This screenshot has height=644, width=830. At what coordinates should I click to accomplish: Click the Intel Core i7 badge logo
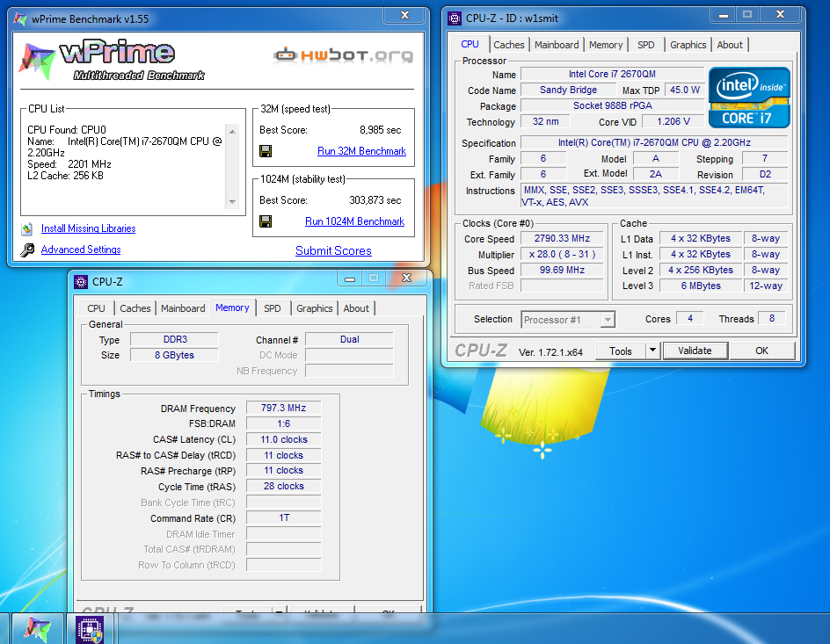[x=749, y=98]
